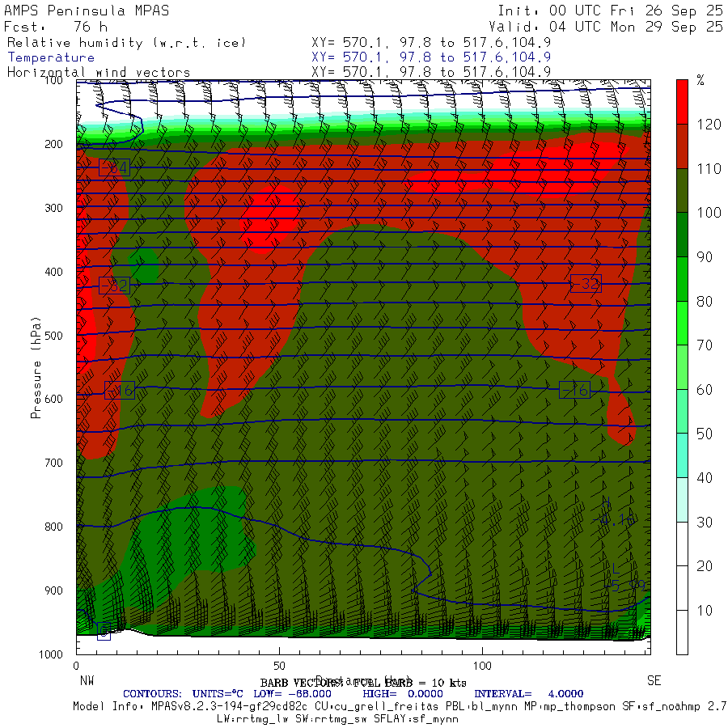Click the 500 tick on the pressure axis
This screenshot has width=728, height=728.
pos(54,335)
